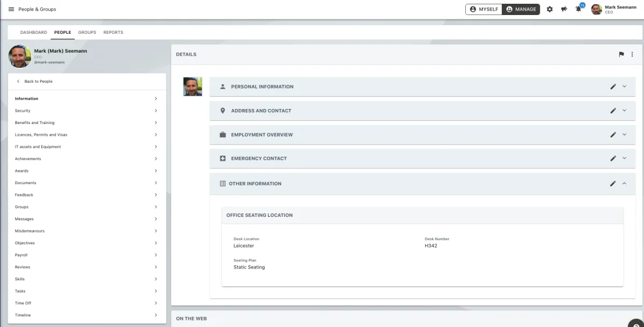Click the list icon beside Other Information

pyautogui.click(x=223, y=184)
